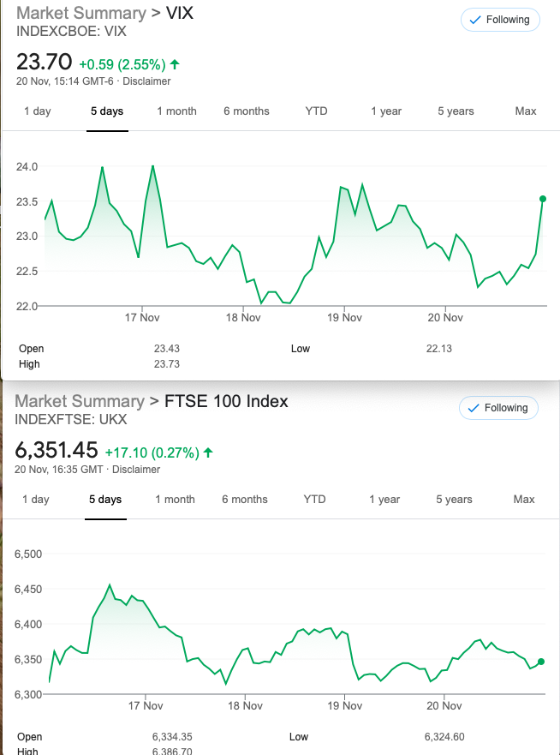Select the VIX 6 months tab
Viewport: 560px width, 755px height.
point(247,111)
